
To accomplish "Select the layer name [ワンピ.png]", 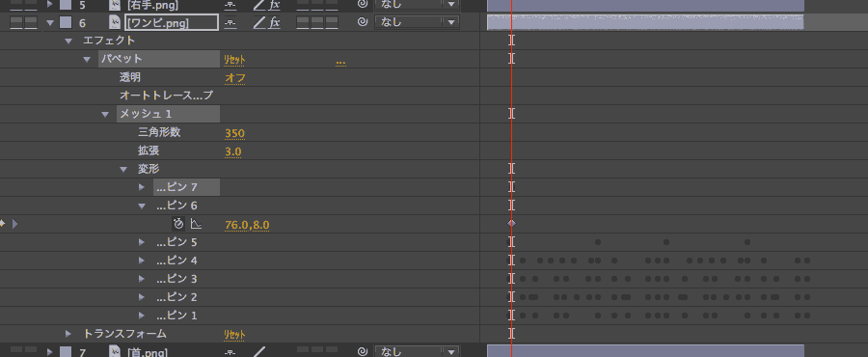I will pyautogui.click(x=158, y=23).
